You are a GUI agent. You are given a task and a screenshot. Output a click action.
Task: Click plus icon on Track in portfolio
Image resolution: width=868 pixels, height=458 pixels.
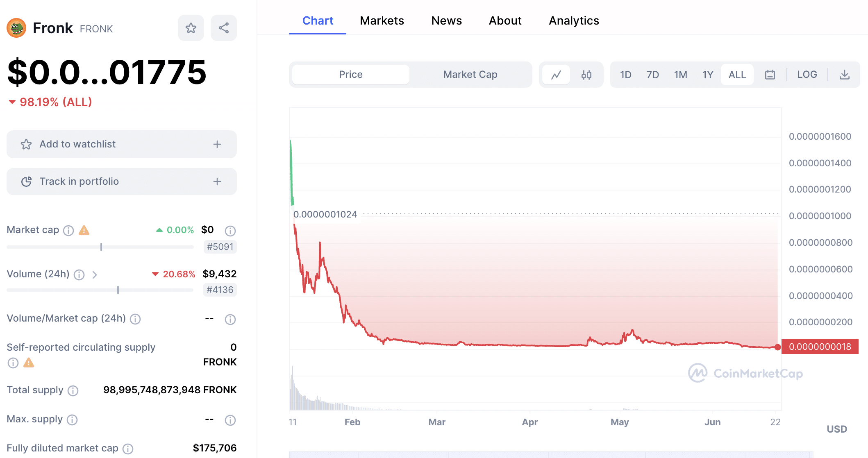pos(217,181)
